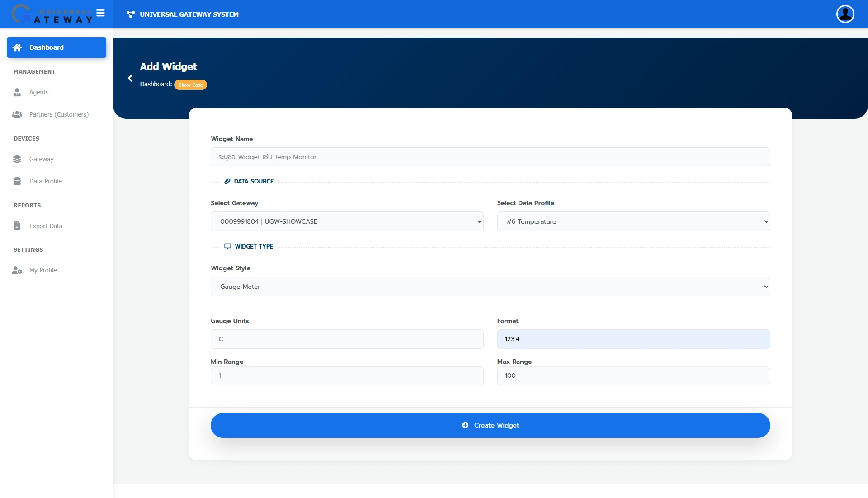Click the Show Case dashboard badge

tap(190, 85)
